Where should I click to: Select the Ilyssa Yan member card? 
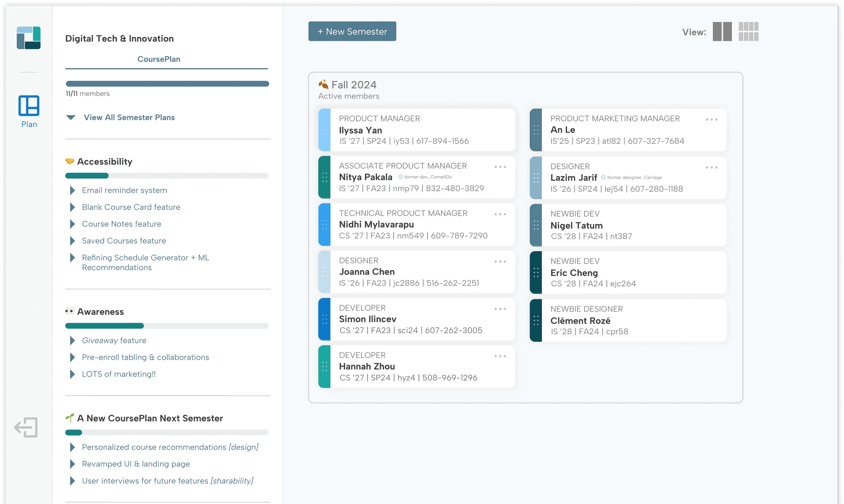416,130
